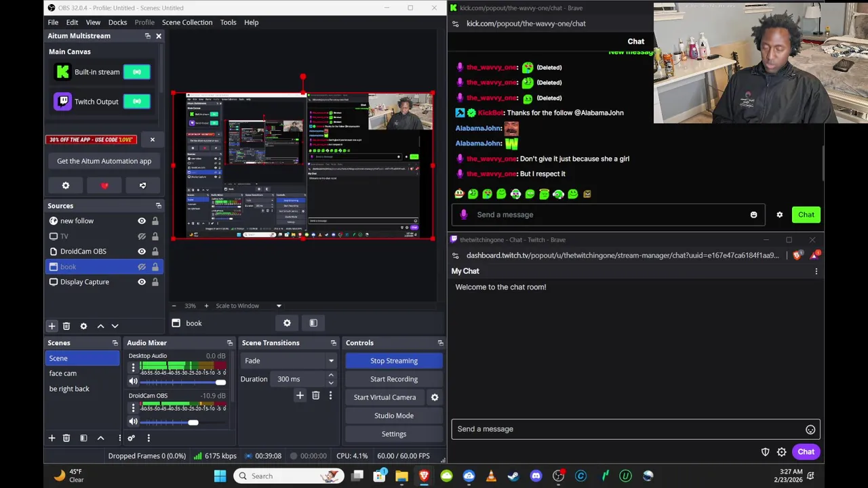Move selected source down
Image resolution: width=868 pixels, height=488 pixels.
coord(115,326)
